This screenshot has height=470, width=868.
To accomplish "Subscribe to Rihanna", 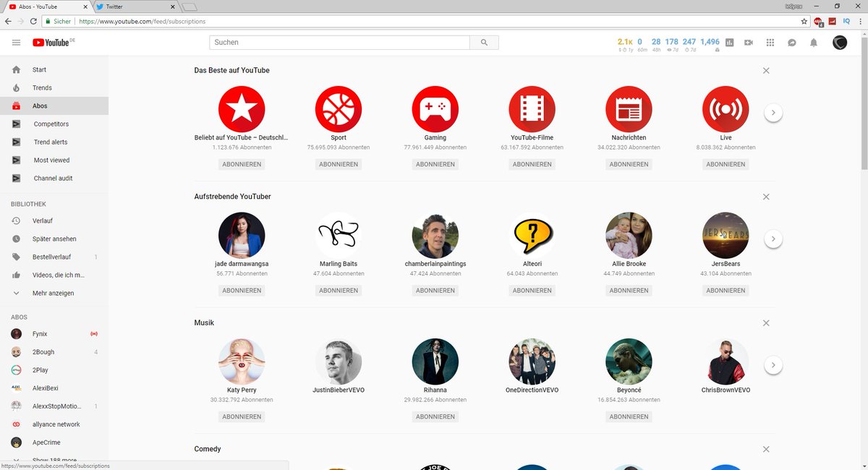I will 435,416.
